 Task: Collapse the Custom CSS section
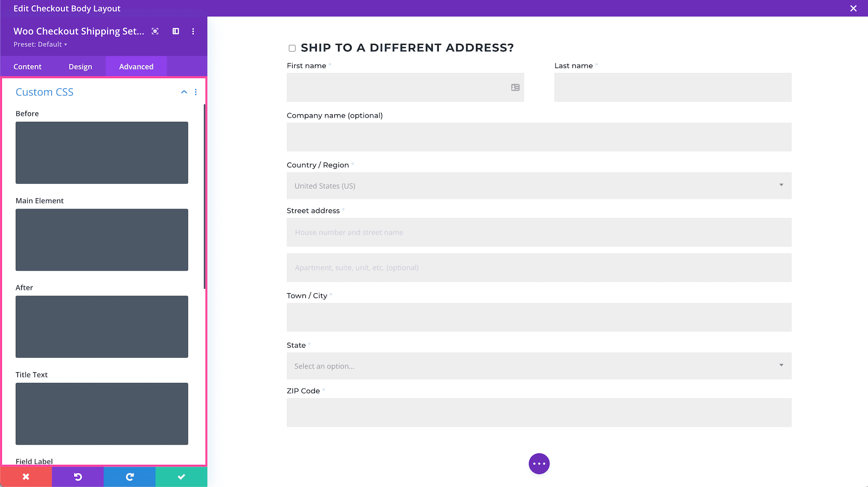coord(183,92)
